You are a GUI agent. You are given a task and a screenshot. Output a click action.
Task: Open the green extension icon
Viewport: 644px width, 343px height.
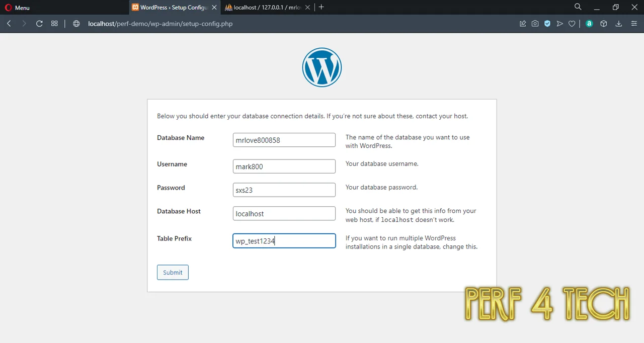(589, 24)
